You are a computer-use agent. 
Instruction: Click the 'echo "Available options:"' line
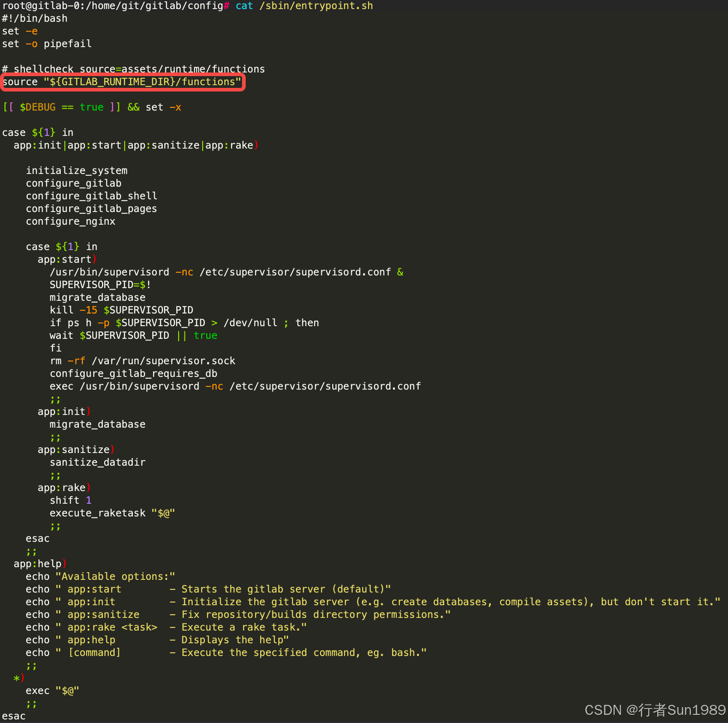pos(101,577)
